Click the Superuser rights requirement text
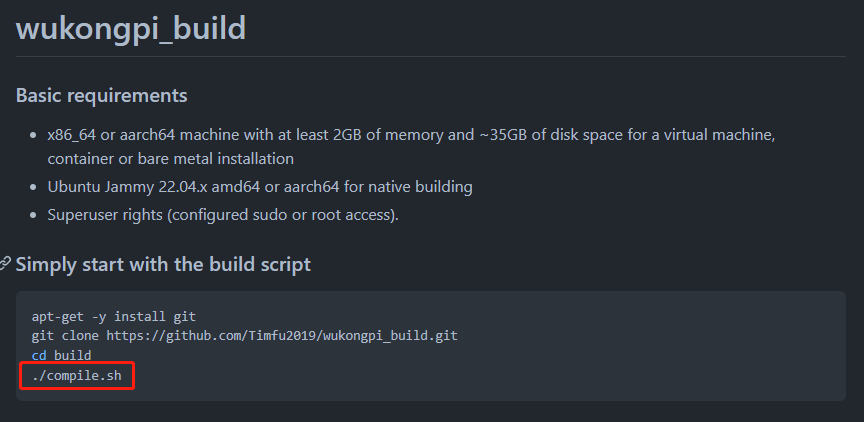This screenshot has height=422, width=864. [x=223, y=215]
